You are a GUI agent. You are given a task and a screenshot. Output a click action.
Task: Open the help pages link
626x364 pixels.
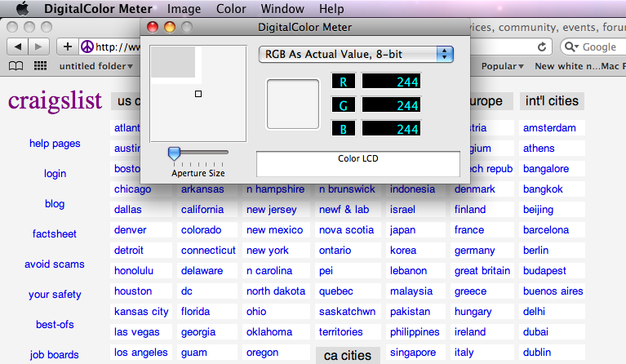[x=55, y=144]
